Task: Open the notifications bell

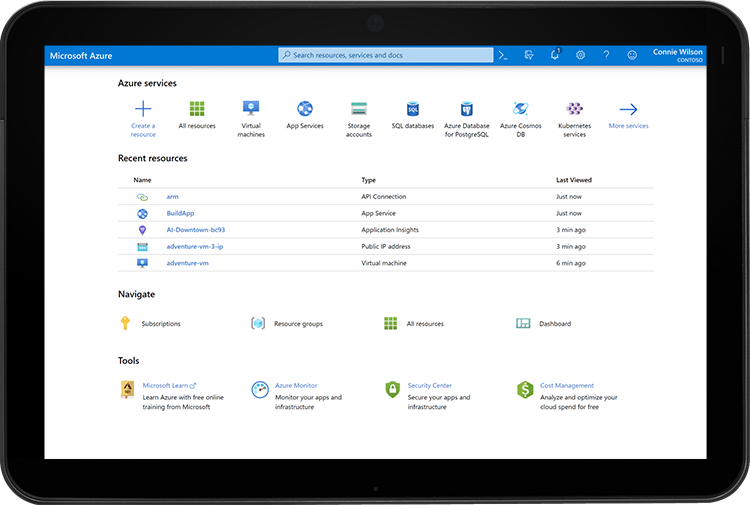Action: (555, 55)
